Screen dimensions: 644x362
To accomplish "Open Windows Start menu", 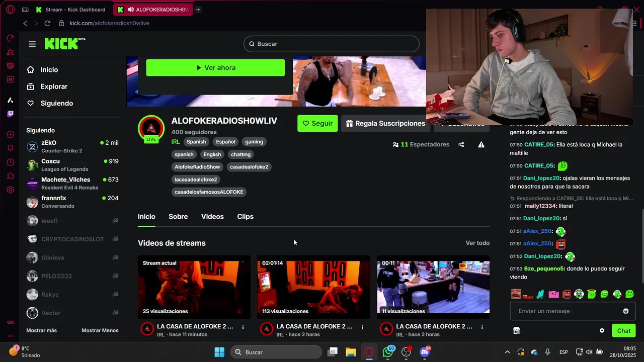I will pyautogui.click(x=219, y=352).
